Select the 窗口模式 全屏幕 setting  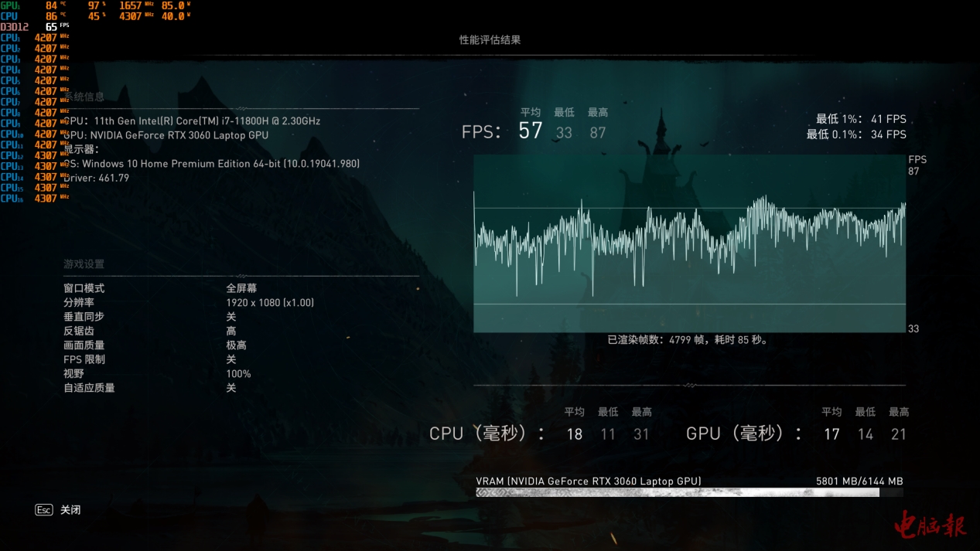tap(241, 288)
